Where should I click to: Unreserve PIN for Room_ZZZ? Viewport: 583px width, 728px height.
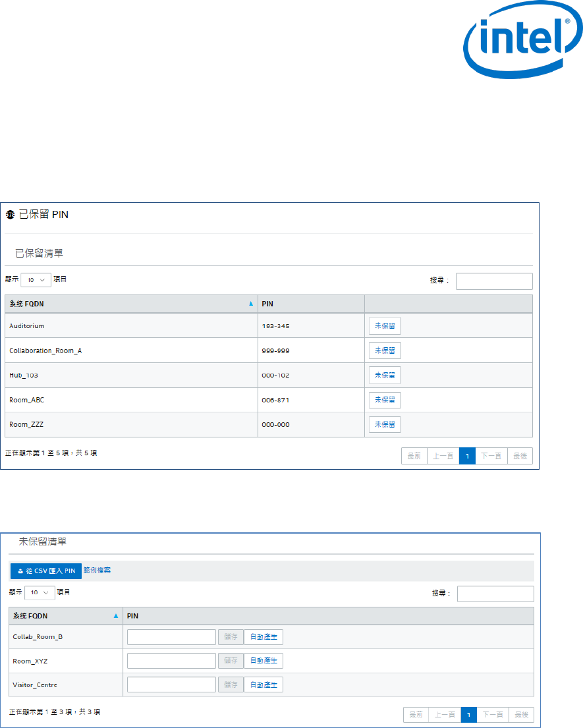point(385,424)
